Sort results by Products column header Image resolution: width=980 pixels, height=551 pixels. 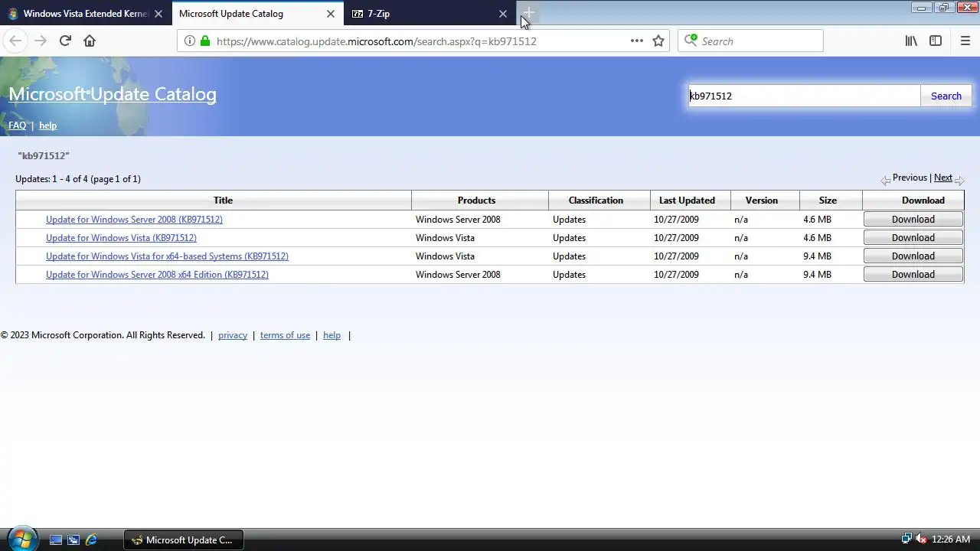pyautogui.click(x=476, y=201)
